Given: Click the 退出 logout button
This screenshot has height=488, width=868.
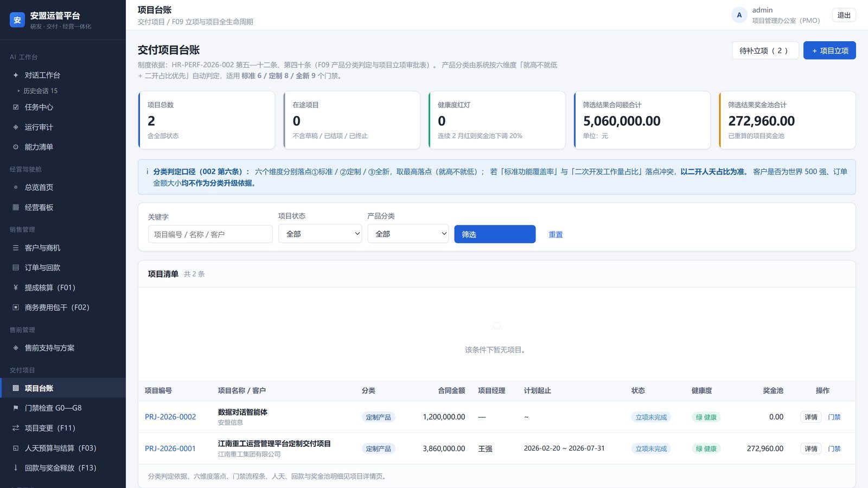Looking at the screenshot, I should click(x=844, y=15).
